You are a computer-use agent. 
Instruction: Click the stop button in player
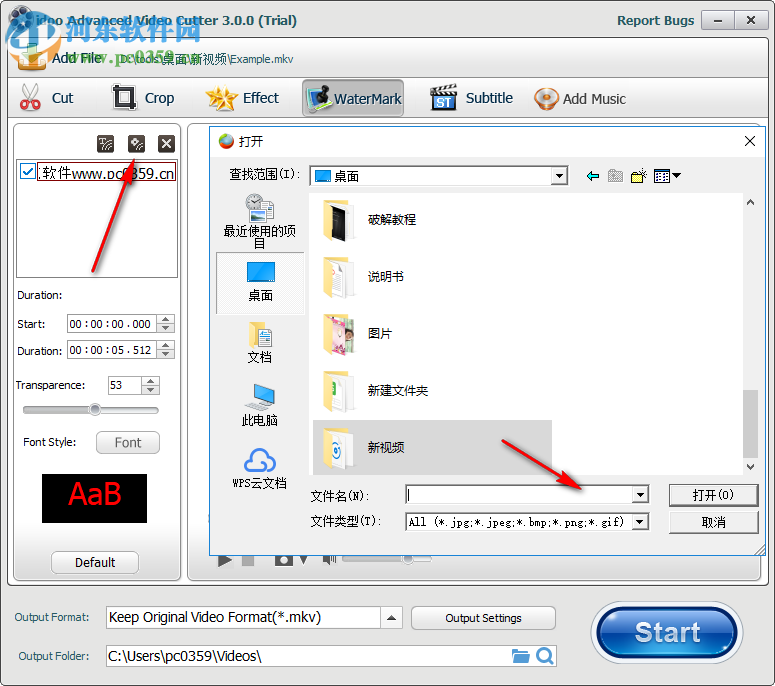248,560
